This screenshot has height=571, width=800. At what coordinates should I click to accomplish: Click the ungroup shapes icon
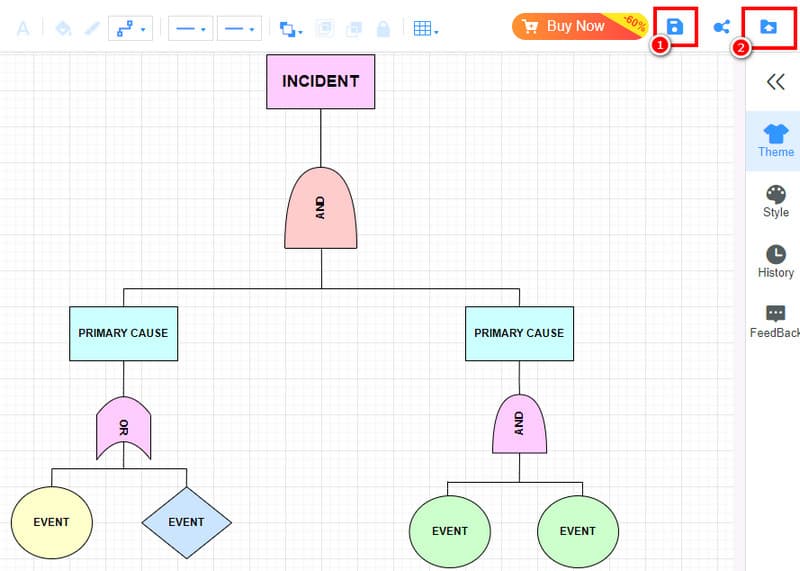point(354,29)
